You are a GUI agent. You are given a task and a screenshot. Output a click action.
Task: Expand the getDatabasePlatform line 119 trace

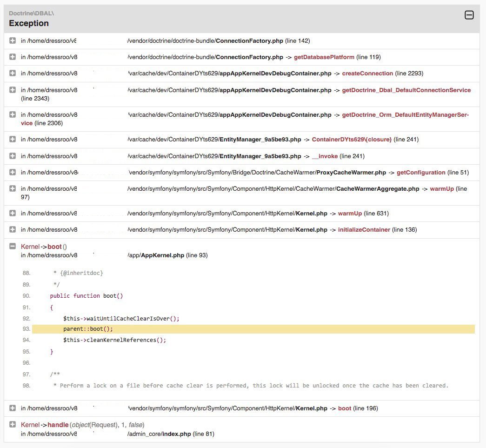coord(13,57)
